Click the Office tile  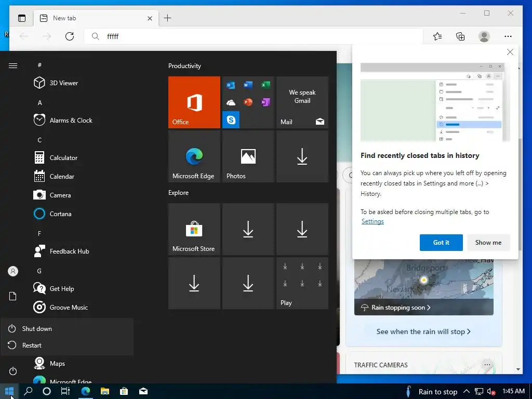(194, 102)
